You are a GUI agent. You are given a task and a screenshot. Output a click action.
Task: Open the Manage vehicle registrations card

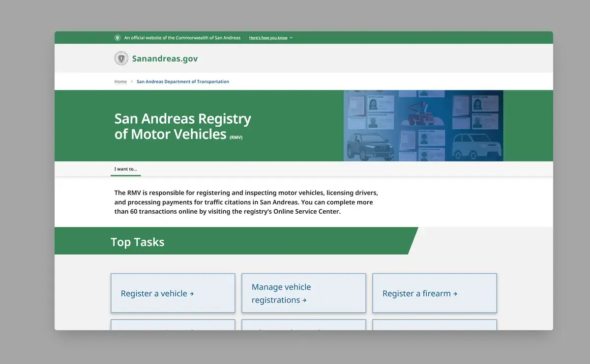pos(304,293)
